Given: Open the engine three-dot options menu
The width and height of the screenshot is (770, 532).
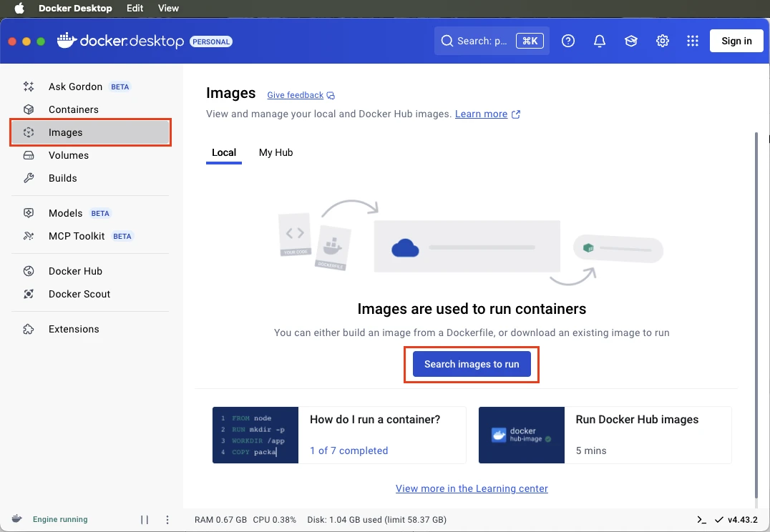Looking at the screenshot, I should [167, 519].
